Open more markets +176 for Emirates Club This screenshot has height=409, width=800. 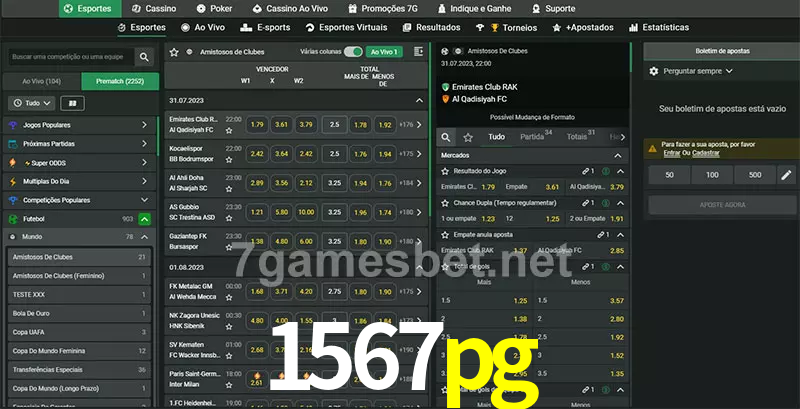point(410,124)
